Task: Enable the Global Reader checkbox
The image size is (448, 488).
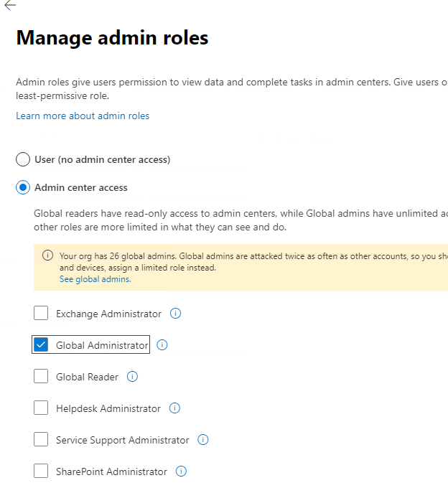Action: (41, 377)
